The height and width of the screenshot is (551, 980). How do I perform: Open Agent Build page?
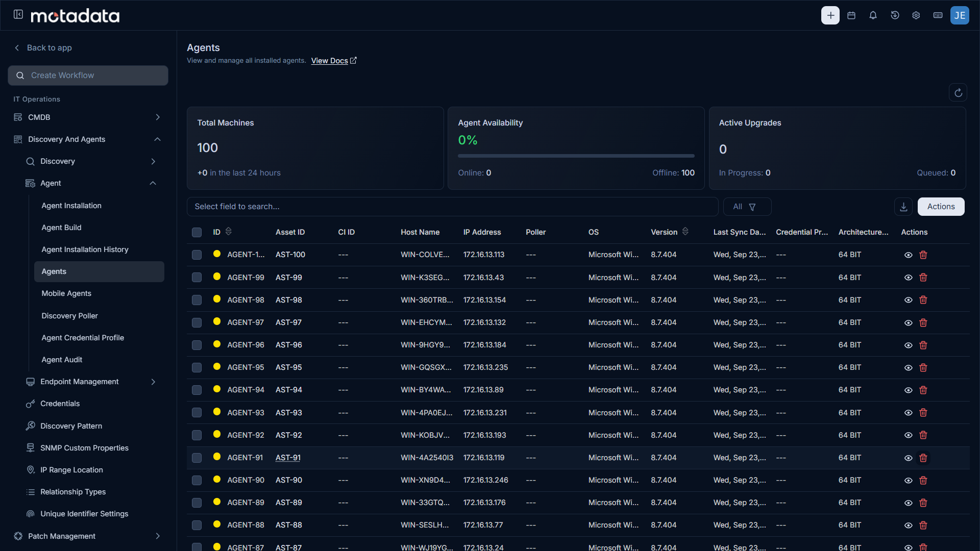(61, 228)
